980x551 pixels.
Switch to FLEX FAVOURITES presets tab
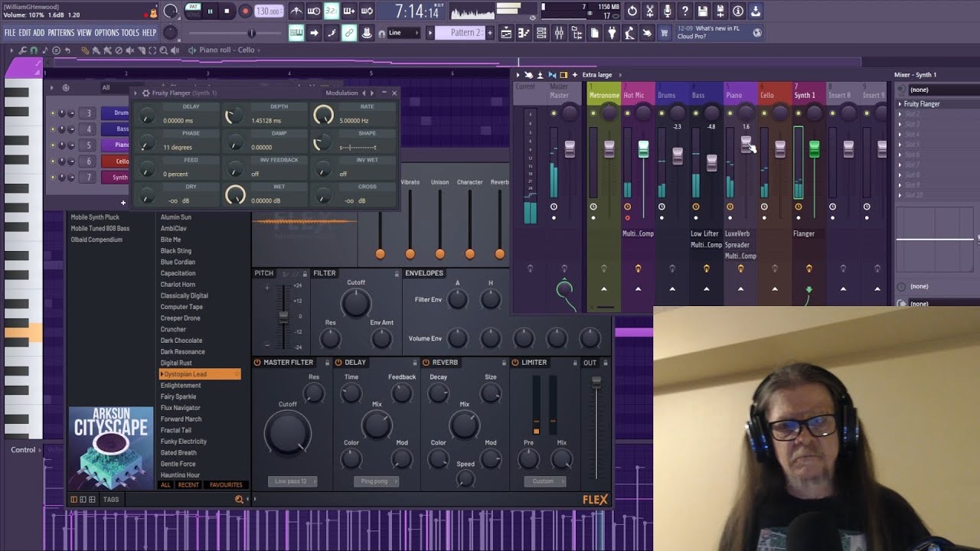tap(226, 485)
